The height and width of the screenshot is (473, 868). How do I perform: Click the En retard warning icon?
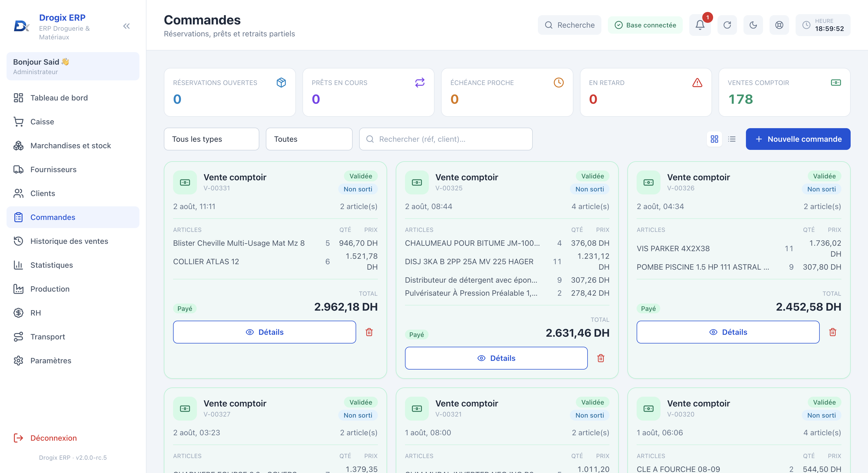tap(697, 83)
